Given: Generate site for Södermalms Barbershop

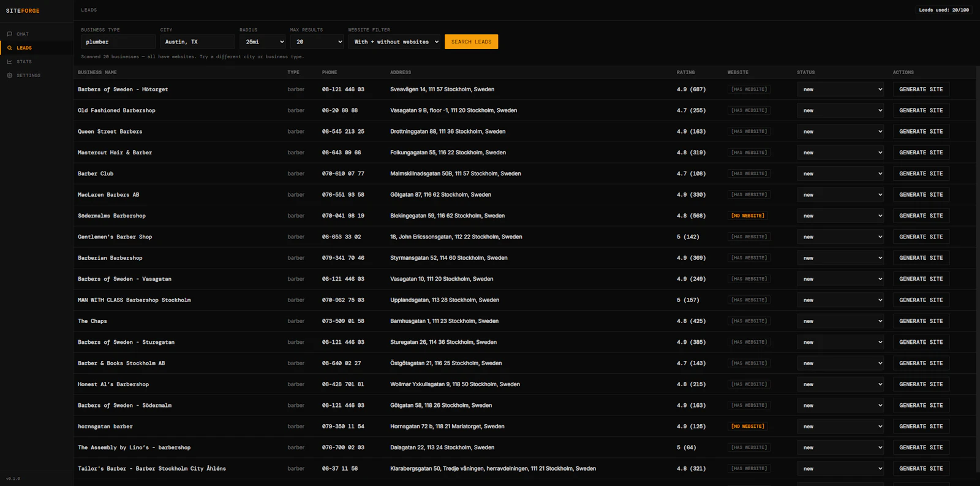Looking at the screenshot, I should pyautogui.click(x=921, y=216).
